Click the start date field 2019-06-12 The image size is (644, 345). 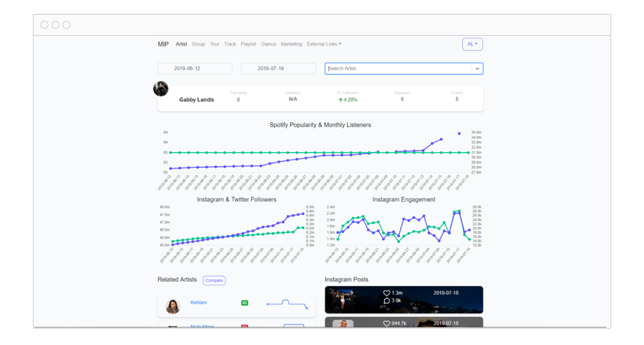click(195, 69)
